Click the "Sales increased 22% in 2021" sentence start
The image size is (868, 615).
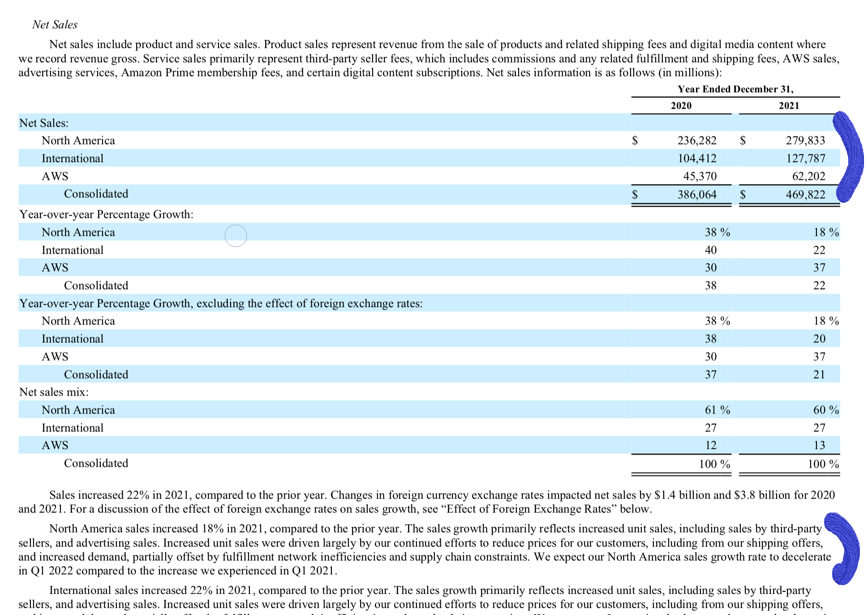pos(120,495)
